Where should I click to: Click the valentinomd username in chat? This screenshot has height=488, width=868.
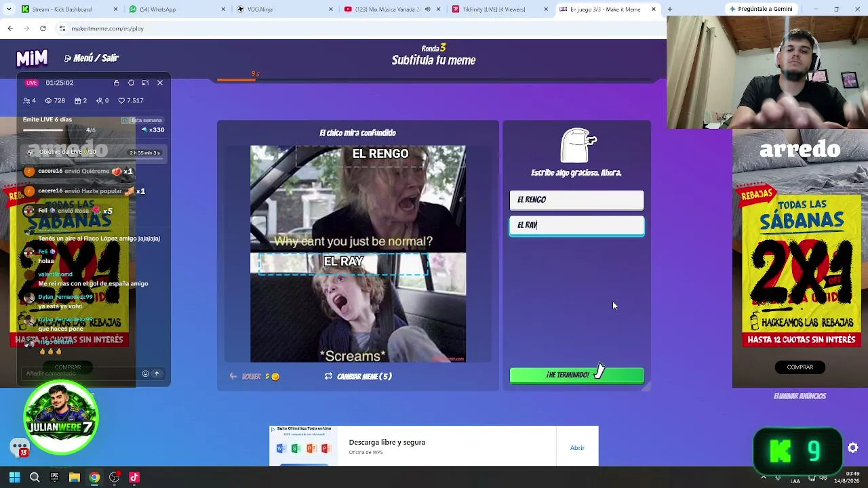tap(55, 274)
